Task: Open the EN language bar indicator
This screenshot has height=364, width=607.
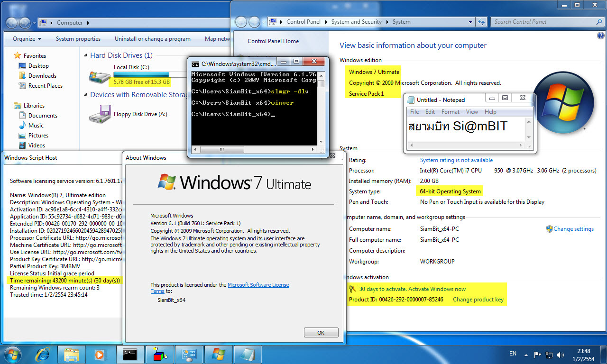Action: [x=513, y=354]
